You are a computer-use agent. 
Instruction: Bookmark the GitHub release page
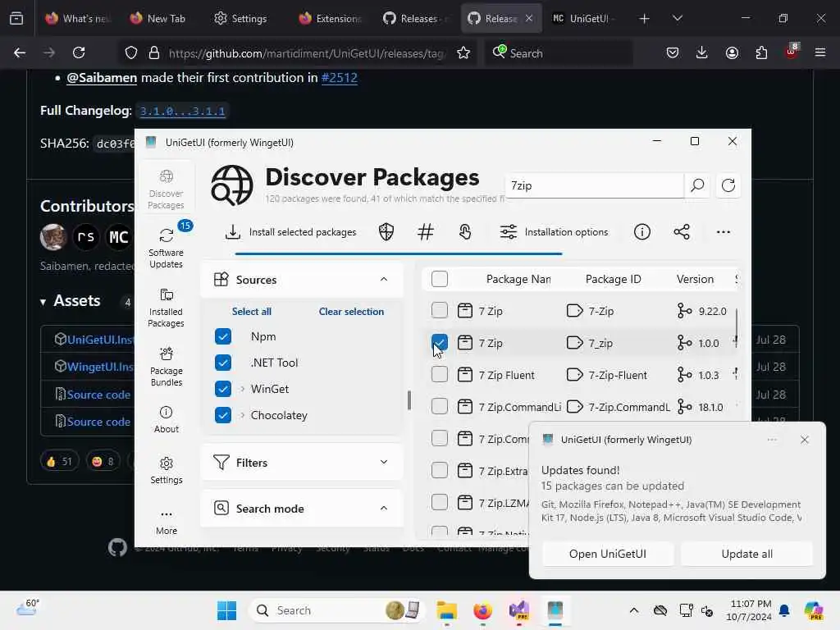click(463, 52)
